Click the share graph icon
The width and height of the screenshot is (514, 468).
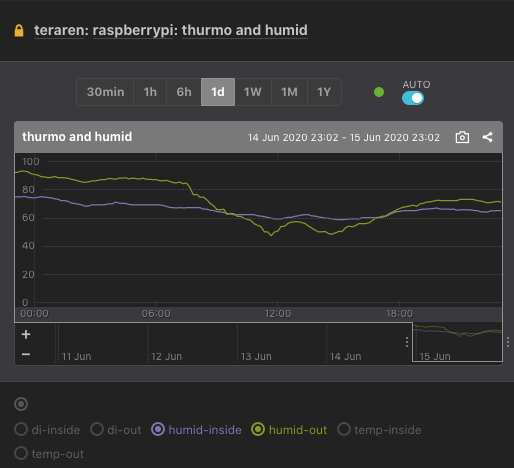click(x=487, y=137)
